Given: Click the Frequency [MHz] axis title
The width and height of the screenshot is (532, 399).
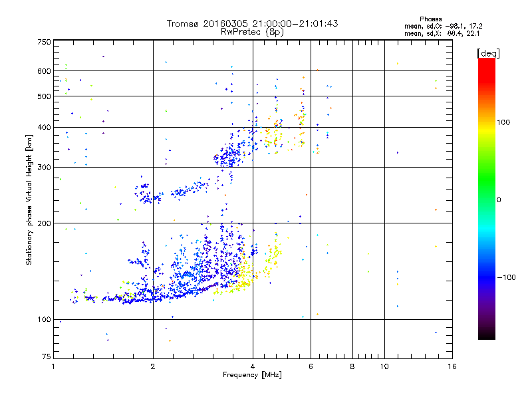Looking at the screenshot, I should (x=252, y=375).
